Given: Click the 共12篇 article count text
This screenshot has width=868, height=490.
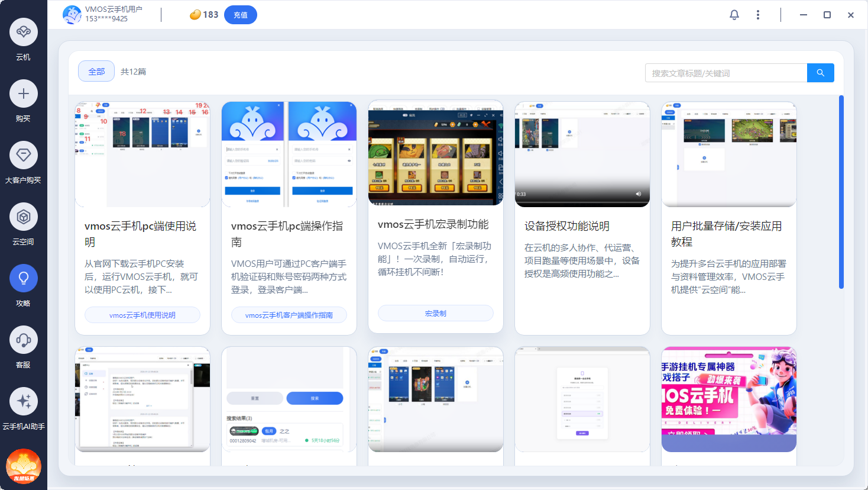Looking at the screenshot, I should point(134,72).
